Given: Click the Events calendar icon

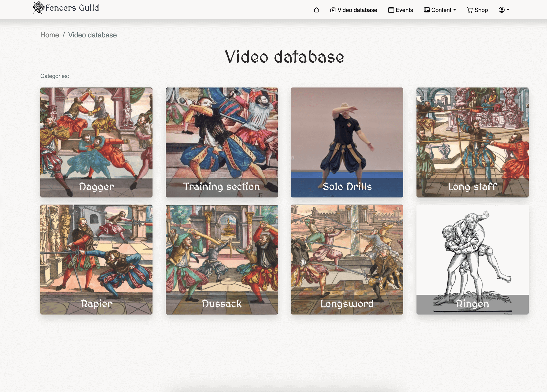Looking at the screenshot, I should tap(391, 10).
